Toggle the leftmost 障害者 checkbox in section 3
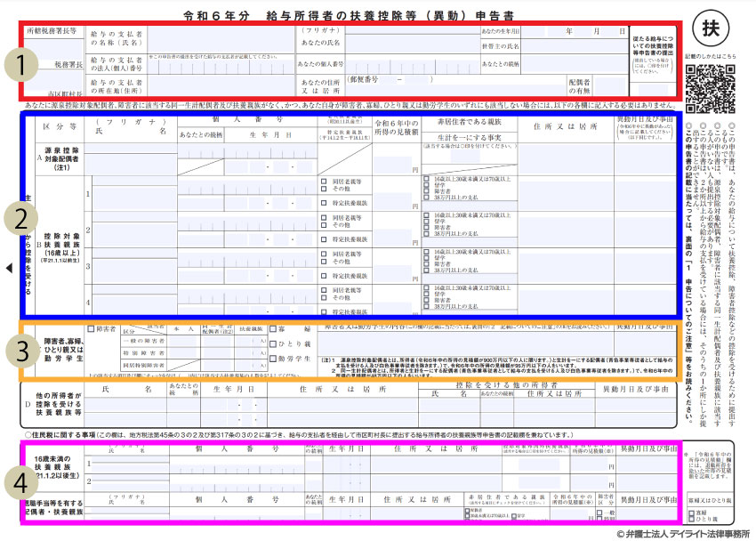The height and width of the screenshot is (541, 756). tap(91, 328)
